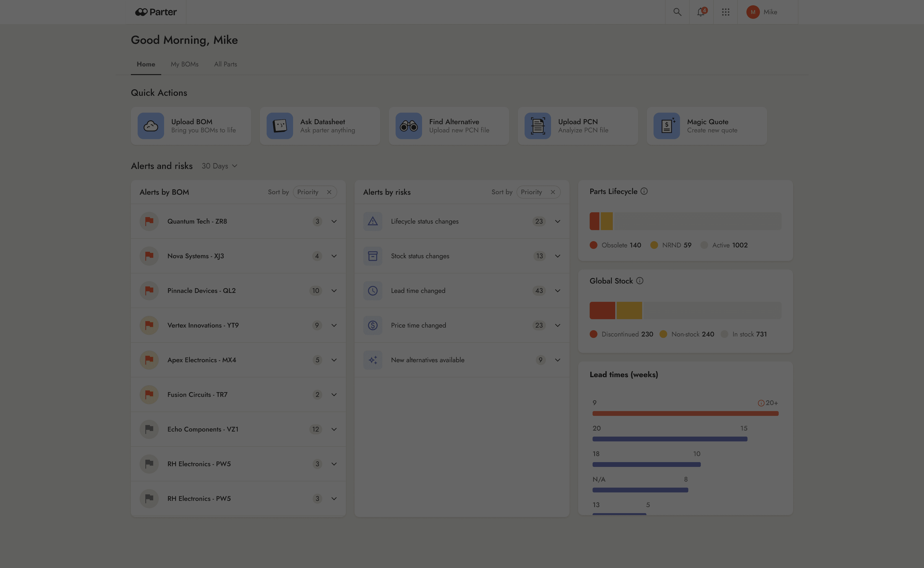The height and width of the screenshot is (568, 924).
Task: Open the 30 Days period dropdown
Action: click(x=219, y=166)
